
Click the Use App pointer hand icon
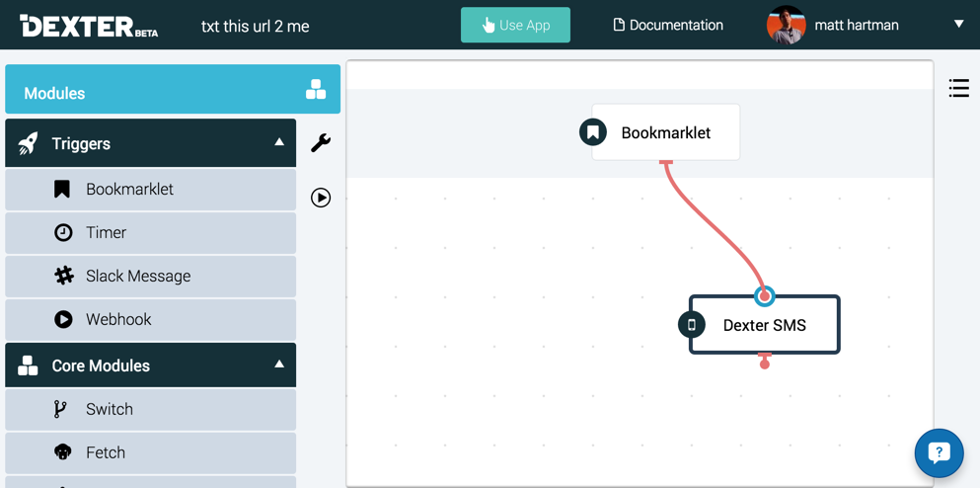coord(489,25)
